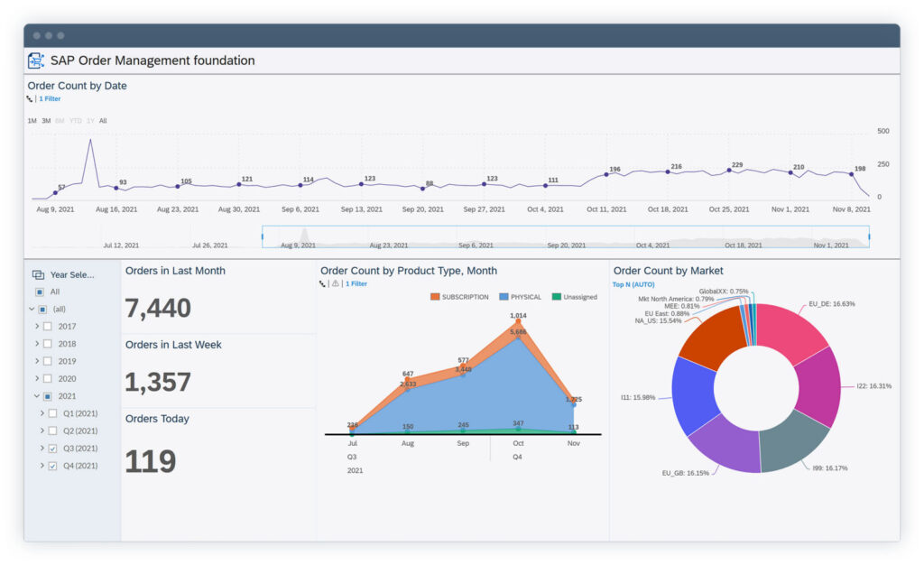Expand the 2019 tree node
Screen dimensions: 924x565
(x=37, y=361)
